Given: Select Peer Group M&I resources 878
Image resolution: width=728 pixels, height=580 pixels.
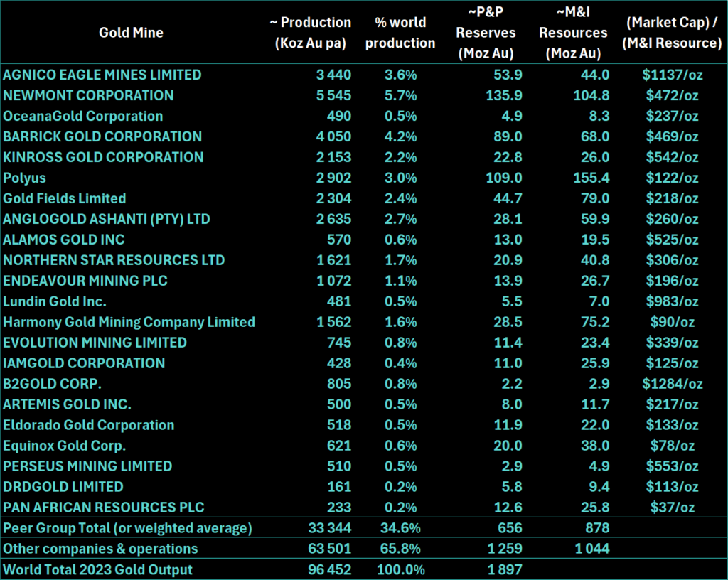Looking at the screenshot, I should 597,528.
